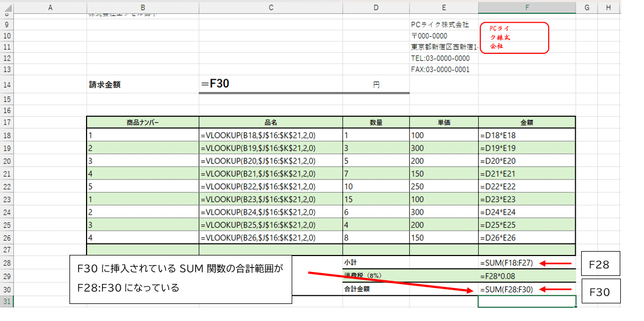
Task: Select row 28 header
Action: (x=7, y=263)
